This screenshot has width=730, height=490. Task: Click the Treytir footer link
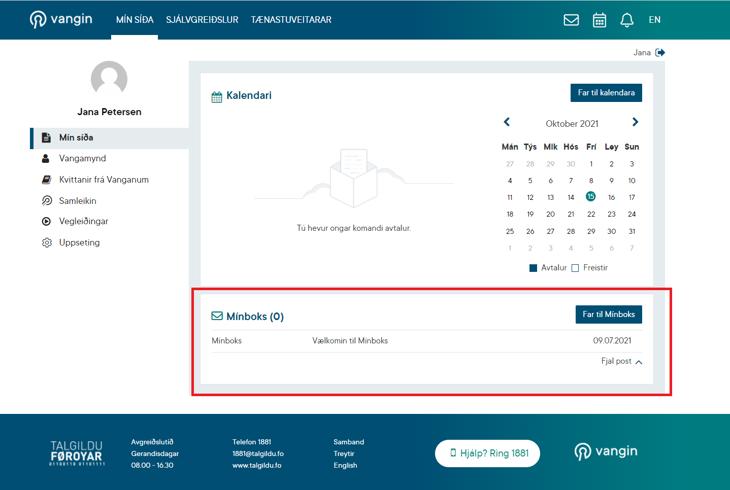tap(344, 453)
